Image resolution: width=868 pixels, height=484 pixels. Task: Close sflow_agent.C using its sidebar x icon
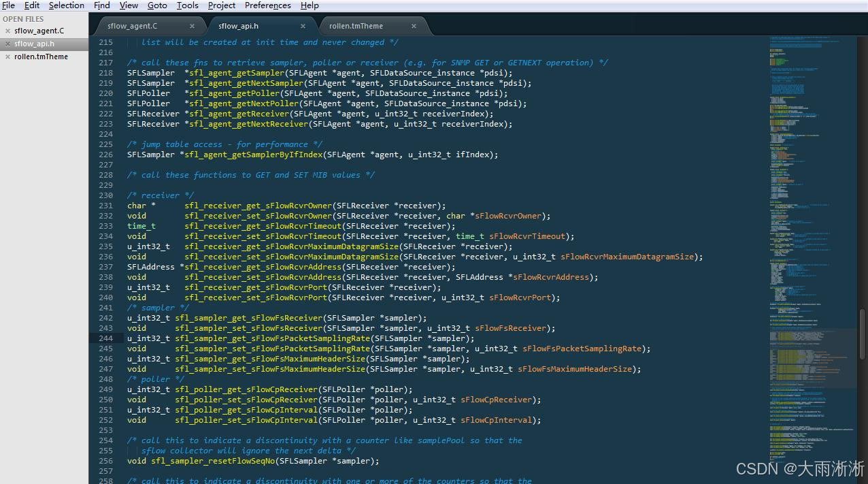tap(7, 31)
